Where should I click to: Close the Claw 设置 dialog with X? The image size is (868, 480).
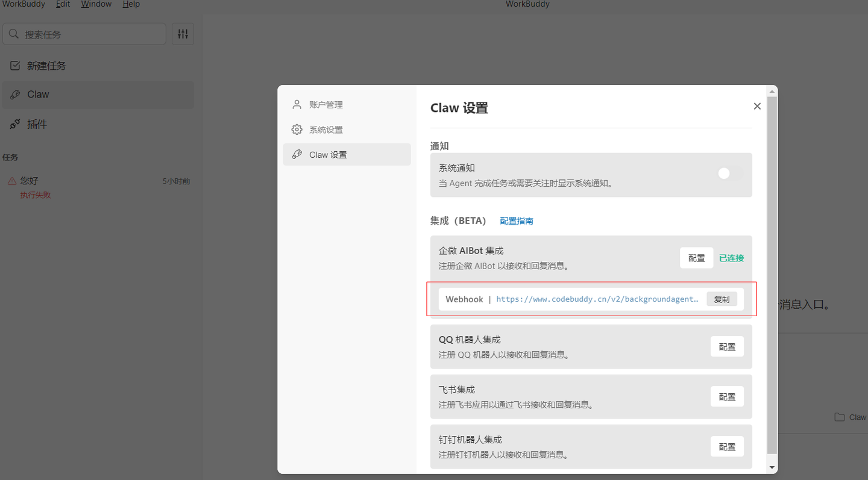click(x=757, y=106)
